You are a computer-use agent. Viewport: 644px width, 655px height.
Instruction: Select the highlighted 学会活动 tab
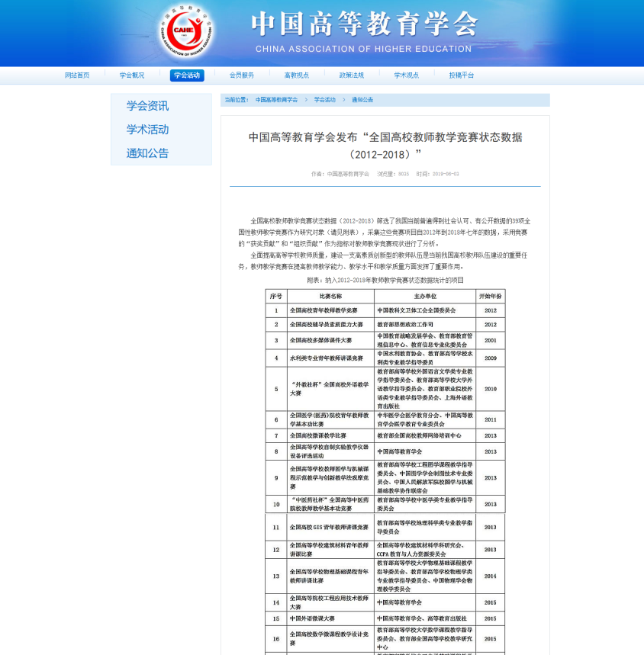pyautogui.click(x=187, y=75)
